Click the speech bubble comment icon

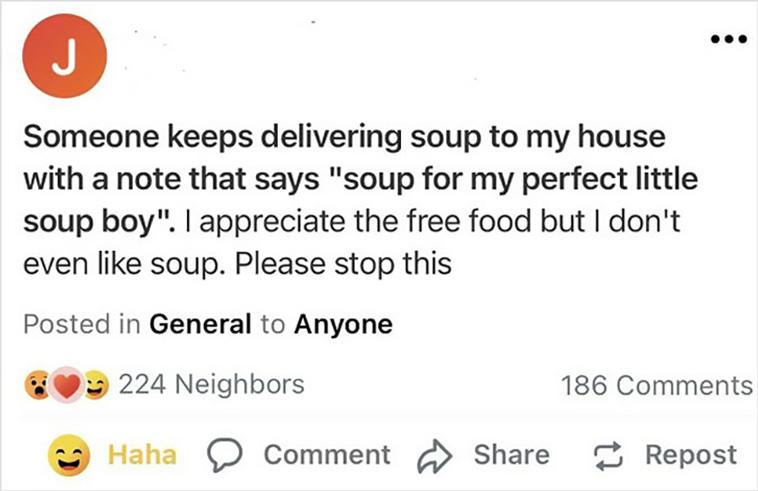pyautogui.click(x=224, y=455)
